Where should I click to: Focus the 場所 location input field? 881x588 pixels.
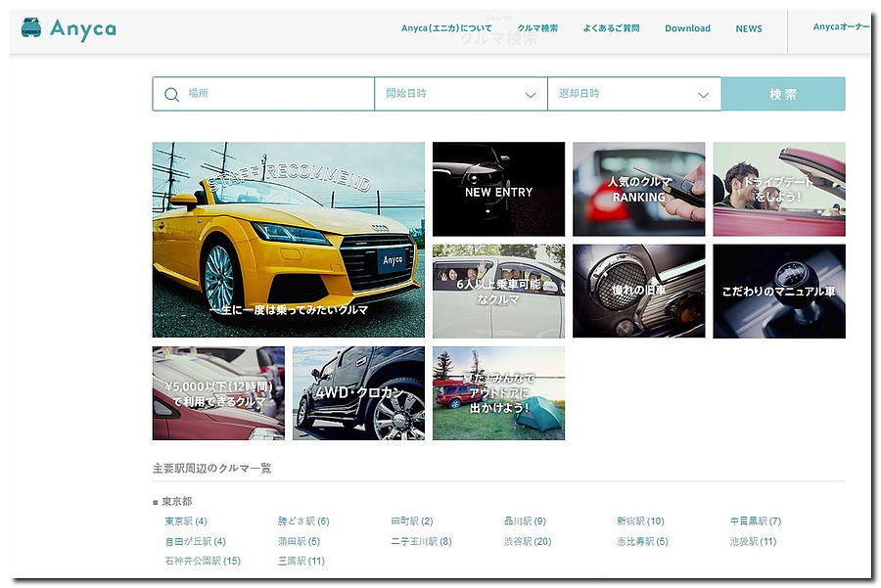click(x=263, y=94)
